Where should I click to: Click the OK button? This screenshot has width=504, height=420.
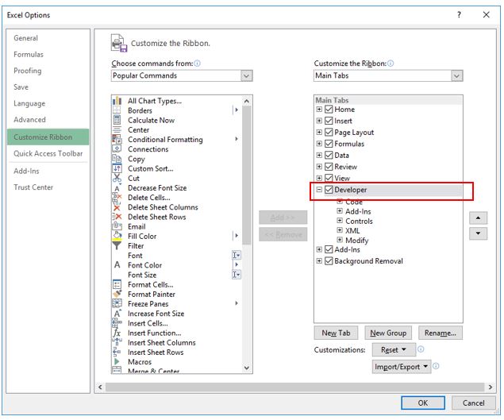tap(423, 403)
